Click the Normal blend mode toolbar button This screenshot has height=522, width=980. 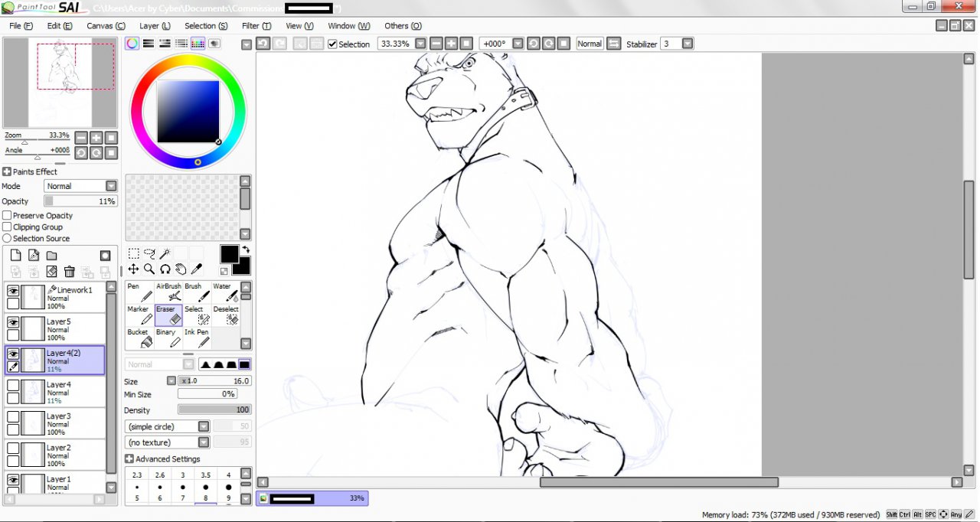click(590, 44)
